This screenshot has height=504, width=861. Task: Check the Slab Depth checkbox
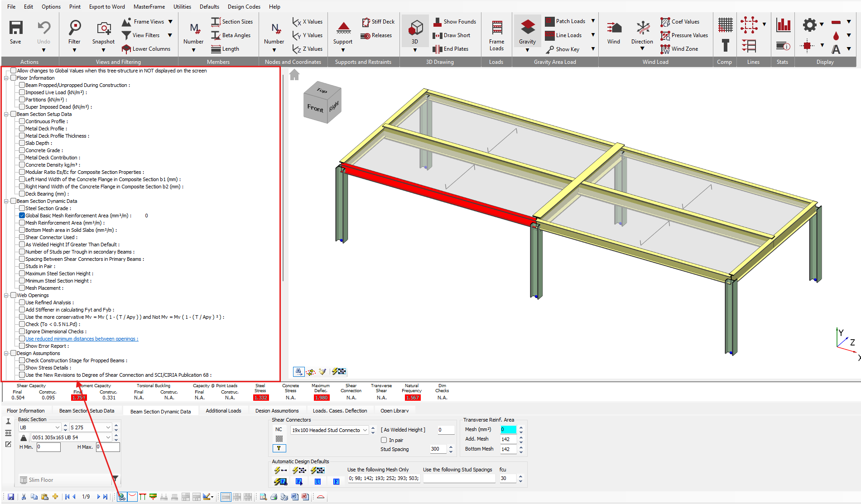22,143
